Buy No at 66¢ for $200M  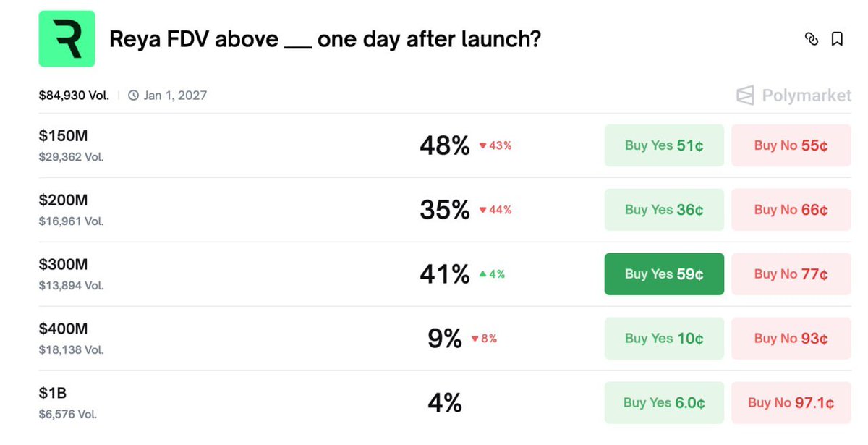click(791, 210)
